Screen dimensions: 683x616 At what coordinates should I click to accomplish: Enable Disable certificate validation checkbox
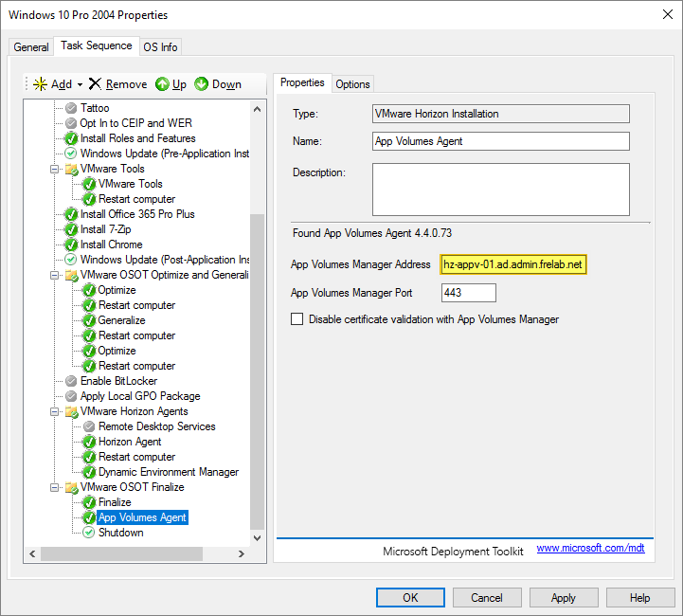tap(297, 319)
